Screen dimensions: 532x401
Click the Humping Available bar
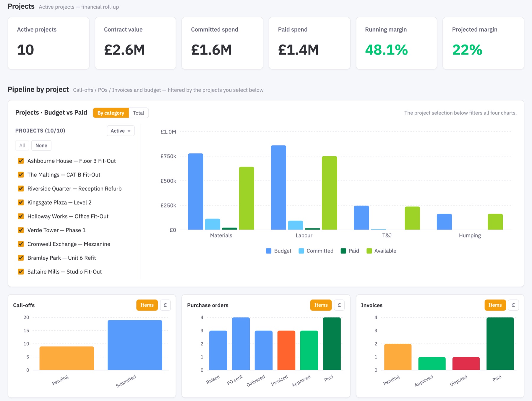495,222
